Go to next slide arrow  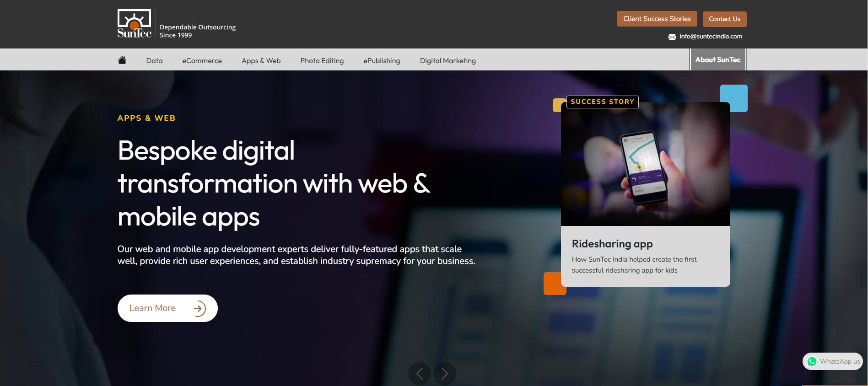[x=444, y=374]
